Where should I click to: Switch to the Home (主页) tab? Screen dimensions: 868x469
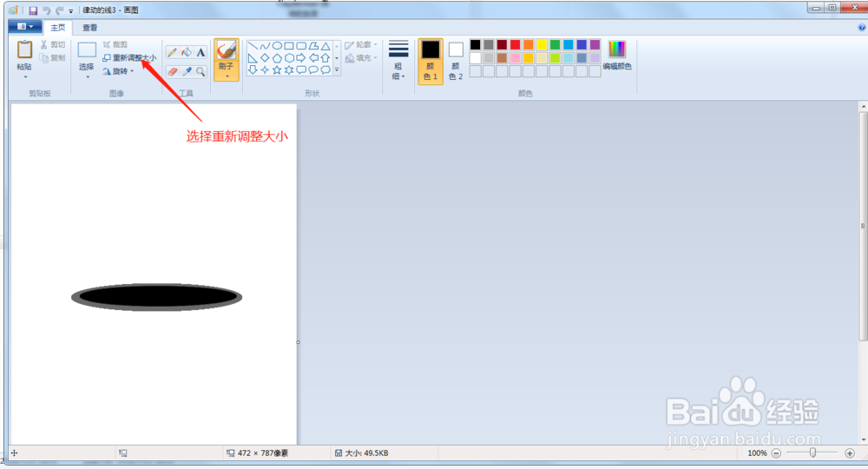(57, 28)
